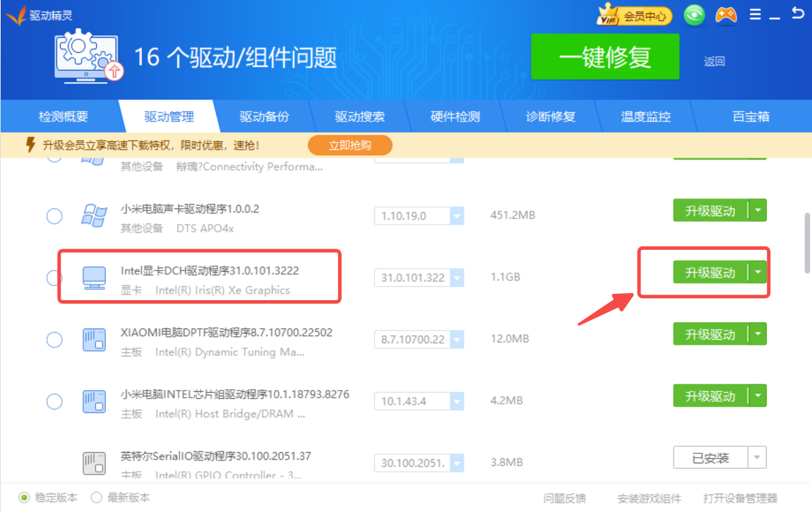The height and width of the screenshot is (512, 812).
Task: Open the game controller icon
Action: [x=726, y=15]
